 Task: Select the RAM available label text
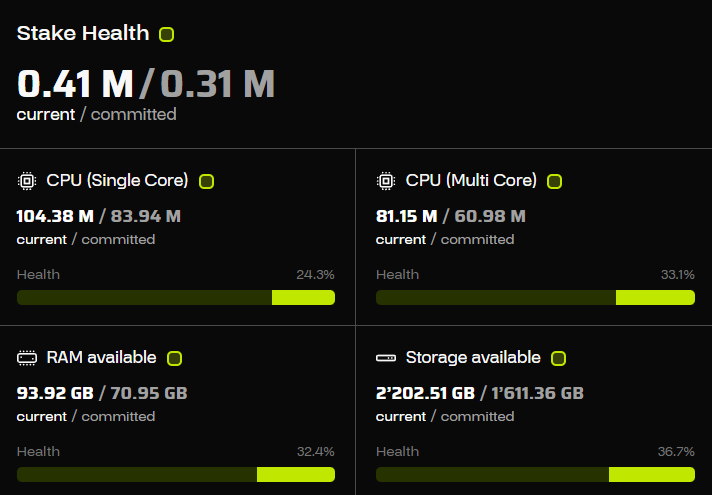[101, 357]
